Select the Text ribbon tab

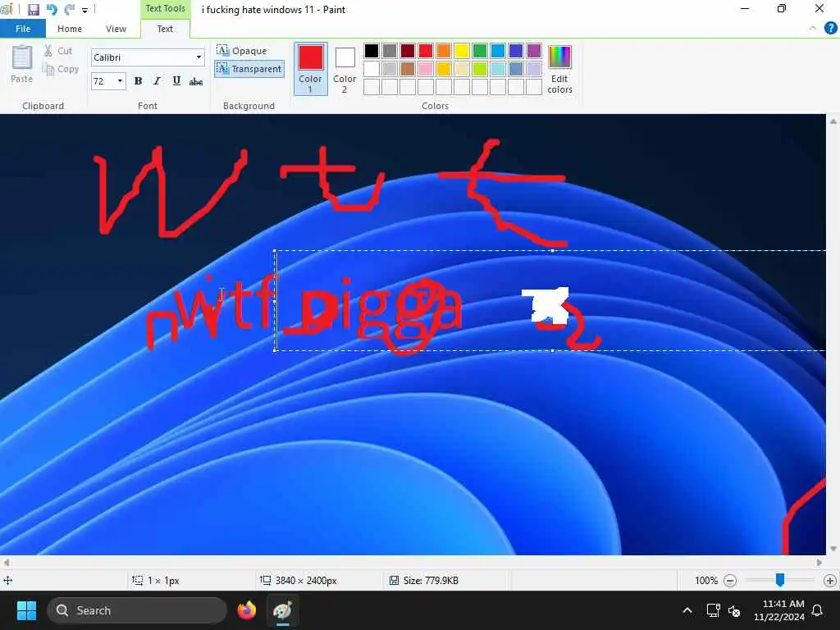pos(165,29)
